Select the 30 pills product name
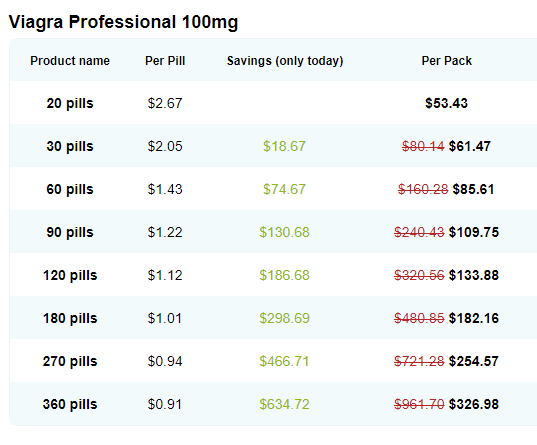 [70, 146]
